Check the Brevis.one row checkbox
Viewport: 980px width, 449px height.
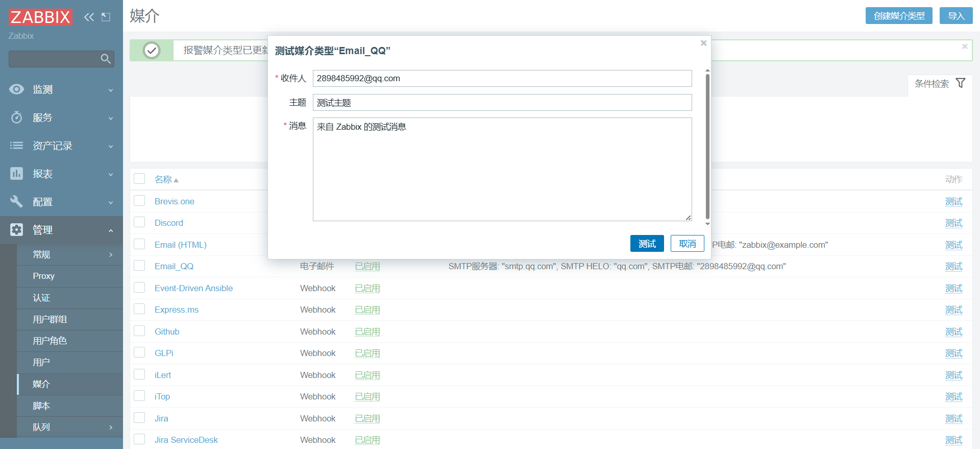pos(139,201)
